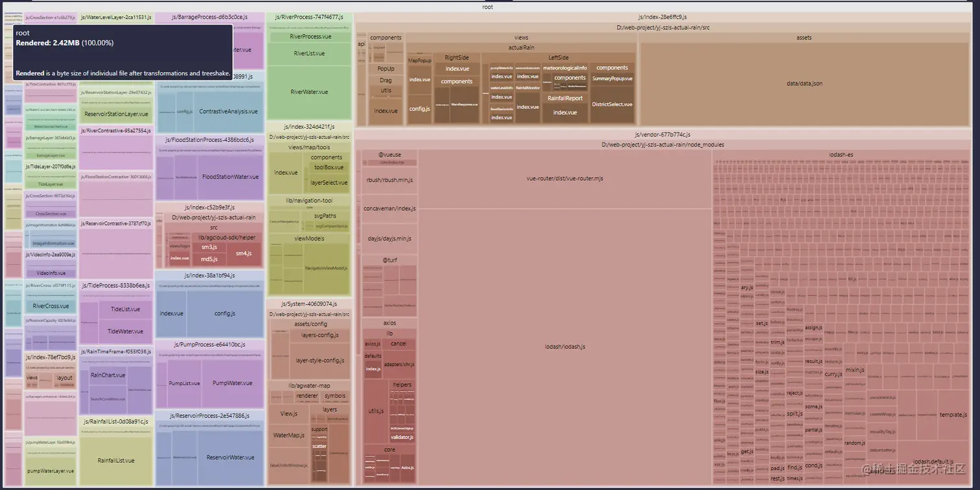Click the root header bar

487,6
